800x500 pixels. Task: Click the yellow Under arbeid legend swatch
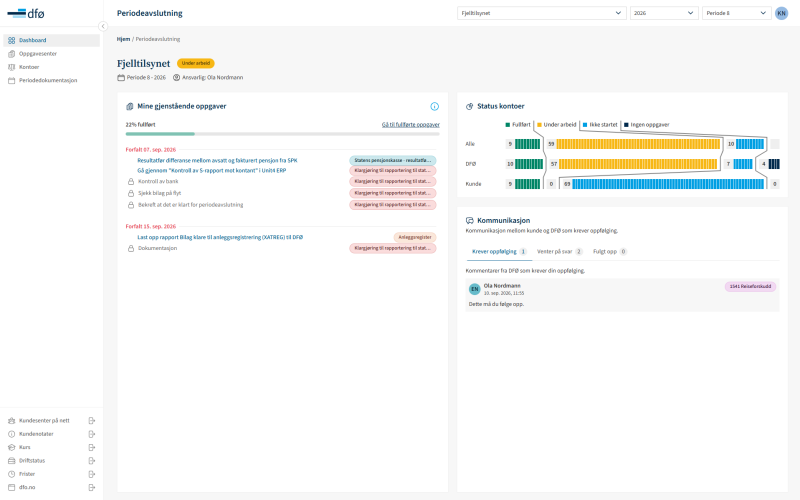[x=539, y=124]
